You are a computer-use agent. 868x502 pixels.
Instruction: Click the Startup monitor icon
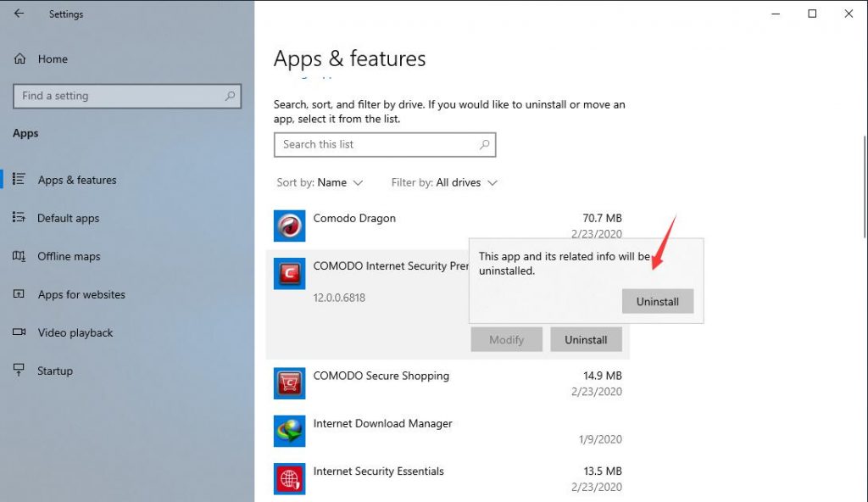point(19,370)
